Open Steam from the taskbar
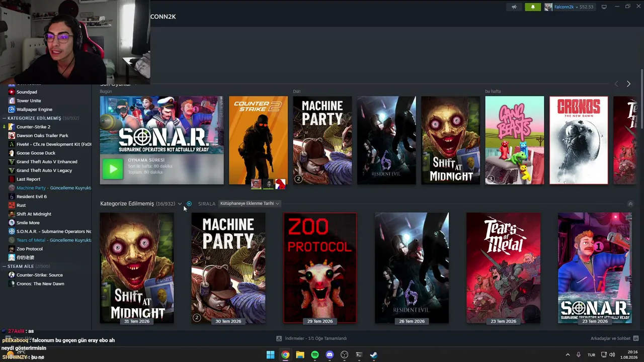This screenshot has height=362, width=644. point(374,355)
